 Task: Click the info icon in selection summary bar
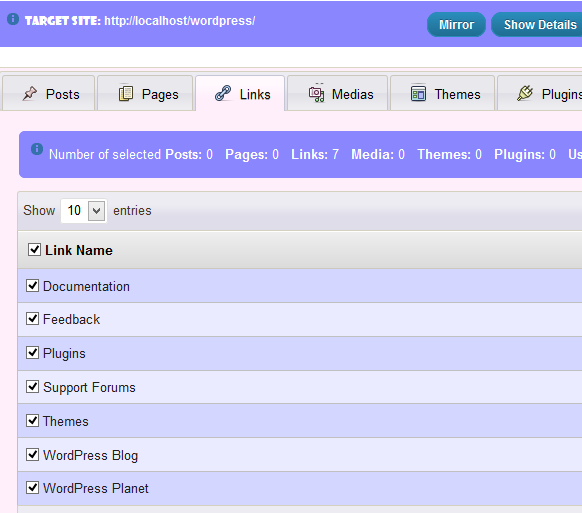pos(37,149)
